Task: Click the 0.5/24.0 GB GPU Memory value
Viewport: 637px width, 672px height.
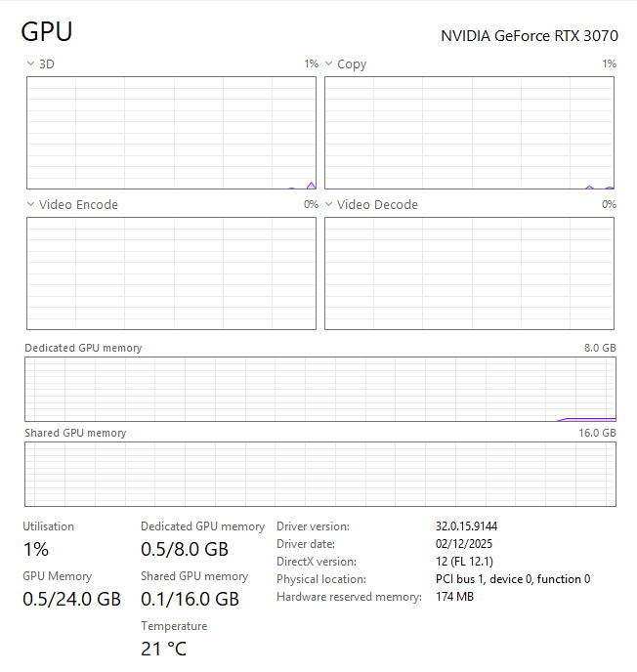Action: click(x=71, y=599)
